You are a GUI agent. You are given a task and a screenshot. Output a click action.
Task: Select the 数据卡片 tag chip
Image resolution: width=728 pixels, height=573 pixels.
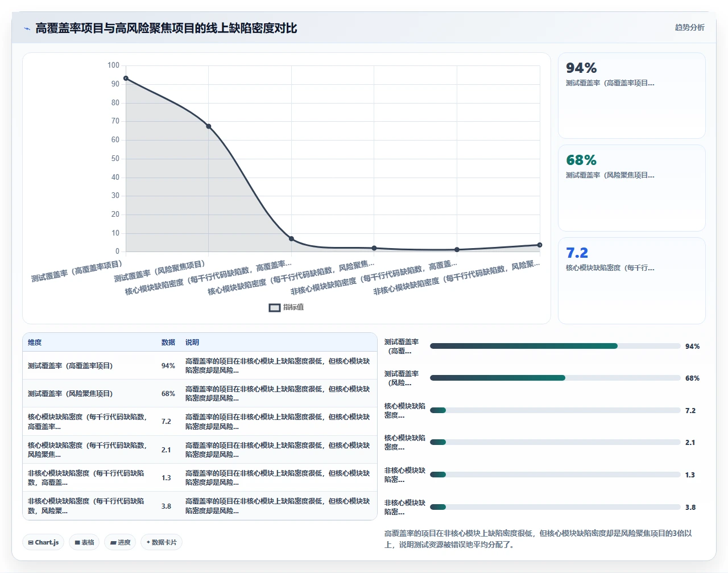click(162, 542)
